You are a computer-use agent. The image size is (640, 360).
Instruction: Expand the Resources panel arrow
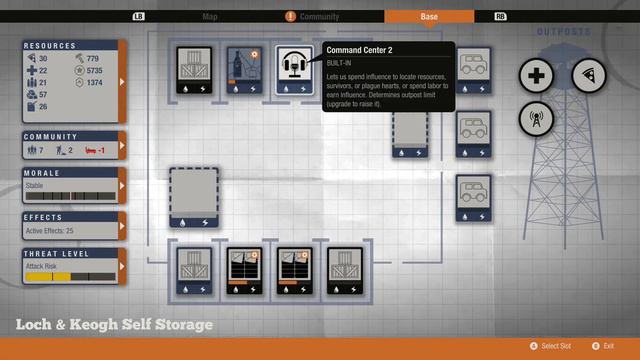[122, 82]
